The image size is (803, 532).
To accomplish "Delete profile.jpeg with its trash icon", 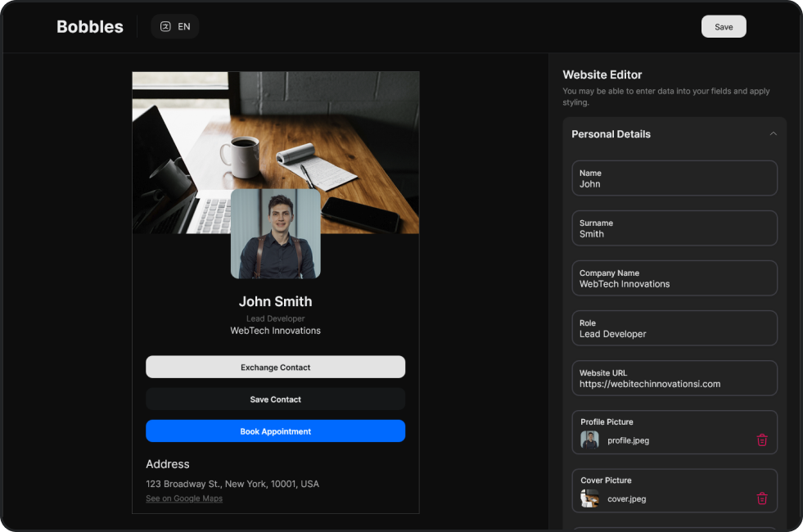I will [x=761, y=440].
